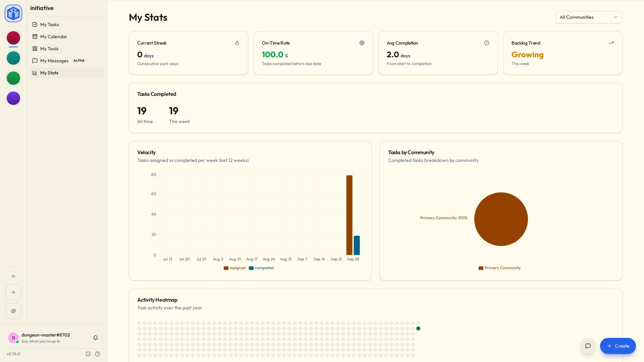Click the clock icon on Avg Completion card
The image size is (644, 362).
coord(487,43)
